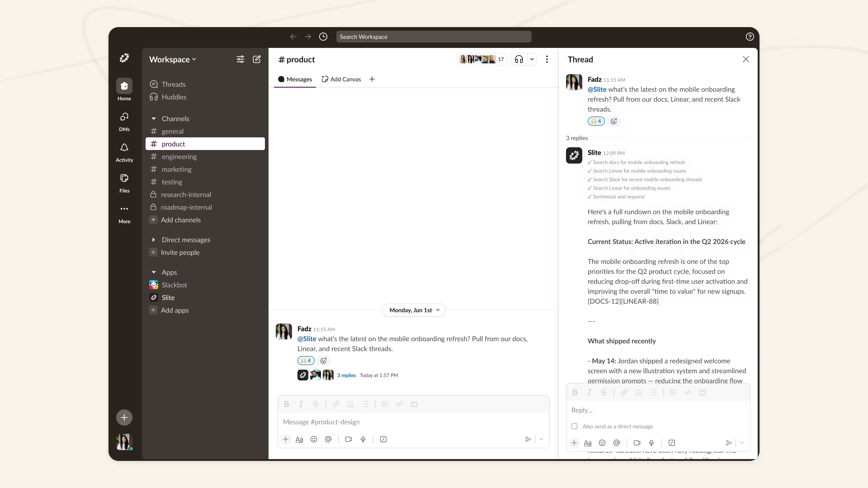868x488 pixels.
Task: Select the testing channel
Action: click(x=205, y=182)
